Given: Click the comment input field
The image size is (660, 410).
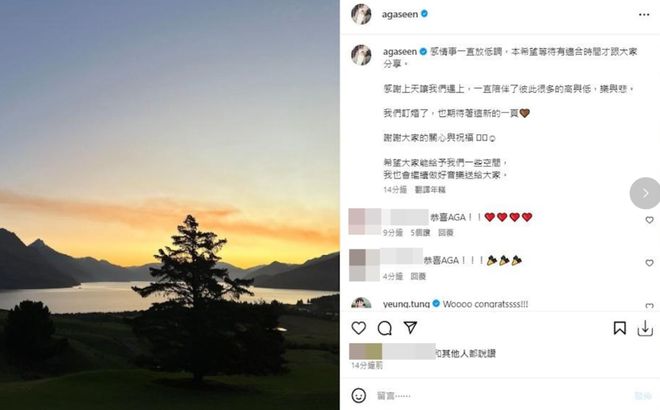Looking at the screenshot, I should click(501, 396).
